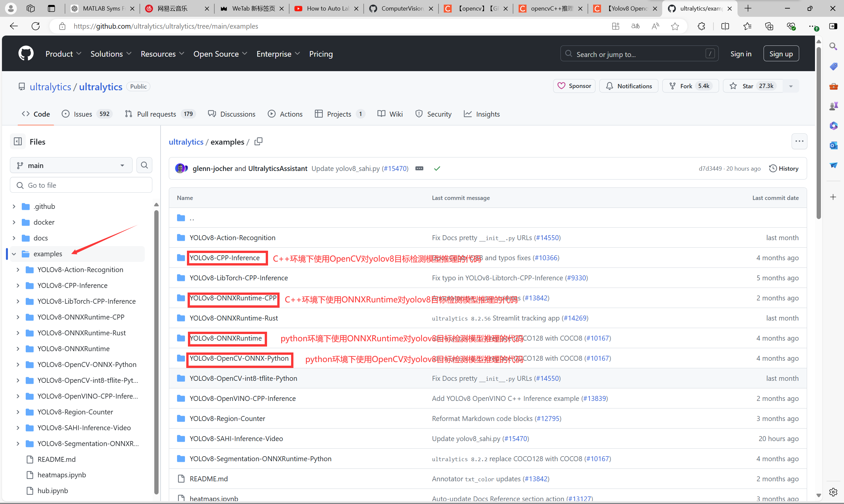Open the YOLOv8-LibTorch-CPP-Inference folder link

239,278
